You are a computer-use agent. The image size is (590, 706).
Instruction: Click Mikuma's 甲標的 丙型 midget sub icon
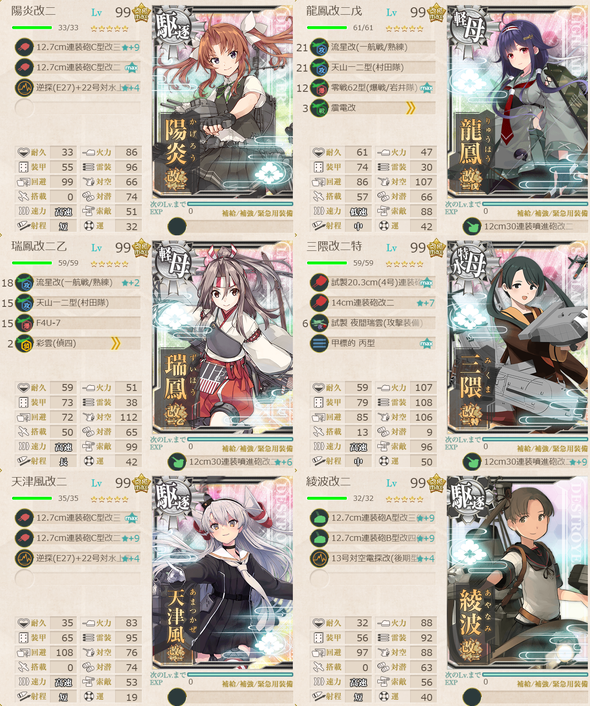tap(319, 344)
